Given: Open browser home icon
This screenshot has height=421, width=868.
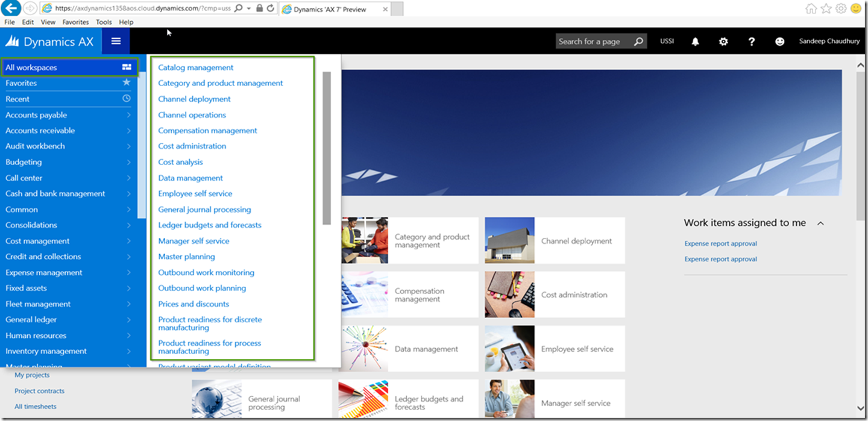Looking at the screenshot, I should (811, 8).
